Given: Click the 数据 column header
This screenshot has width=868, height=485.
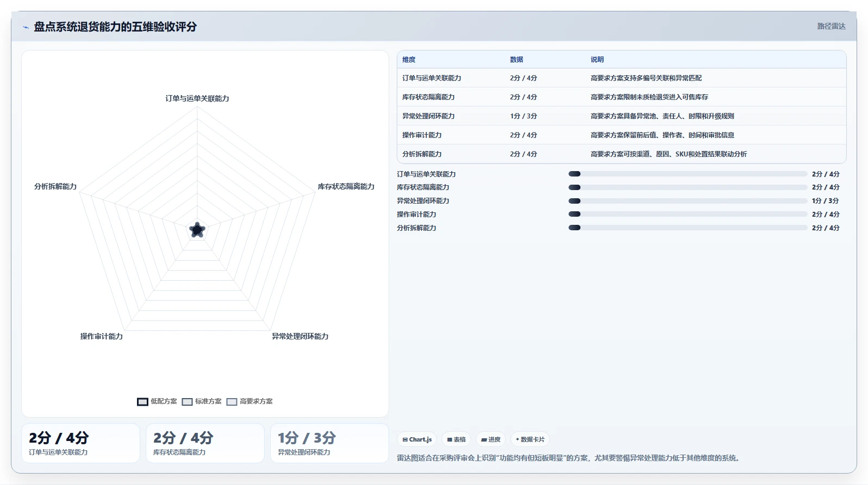Looking at the screenshot, I should tap(516, 60).
